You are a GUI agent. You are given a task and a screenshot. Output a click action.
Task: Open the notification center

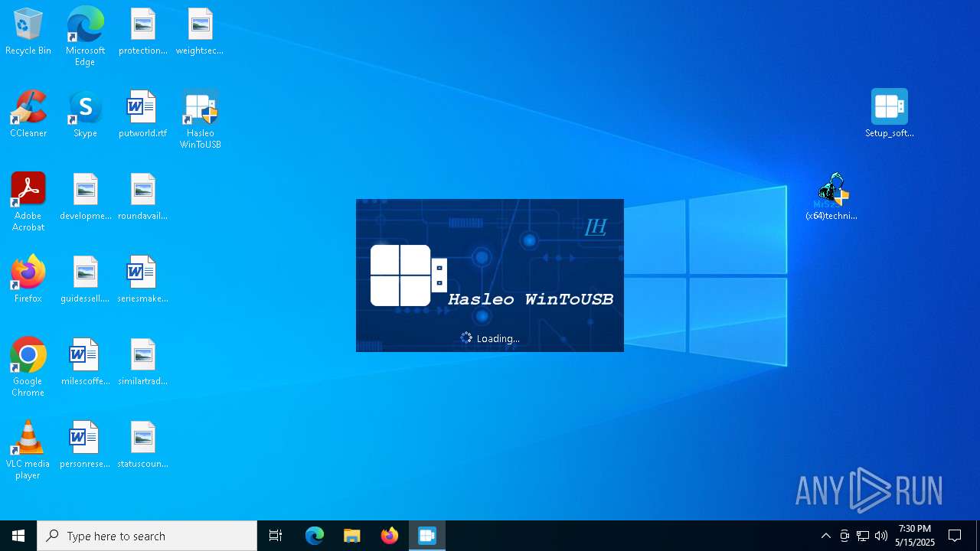955,536
